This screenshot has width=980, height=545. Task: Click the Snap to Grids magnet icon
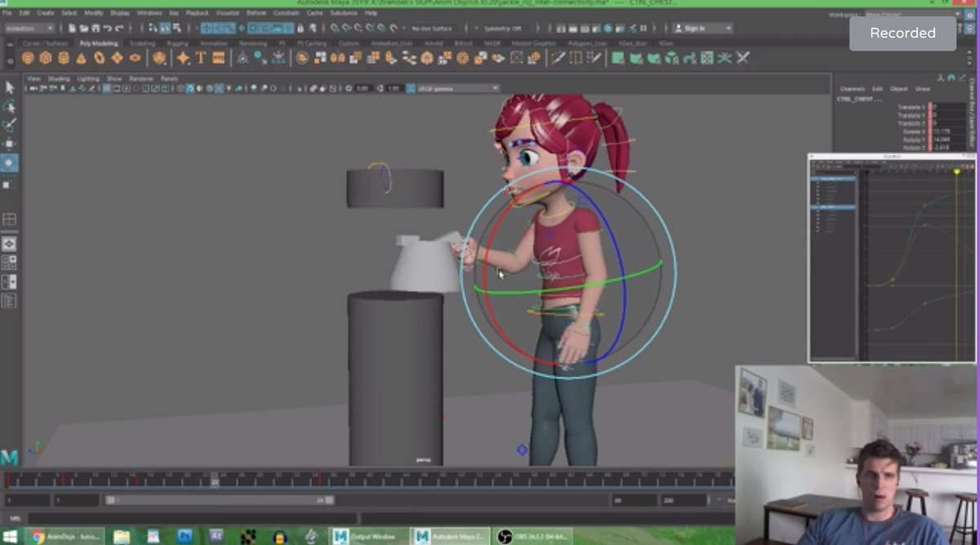click(x=336, y=29)
